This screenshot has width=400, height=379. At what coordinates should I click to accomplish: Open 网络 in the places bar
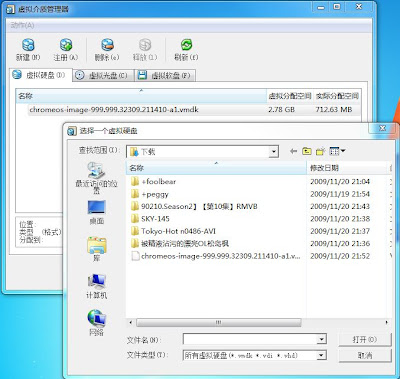pyautogui.click(x=96, y=323)
